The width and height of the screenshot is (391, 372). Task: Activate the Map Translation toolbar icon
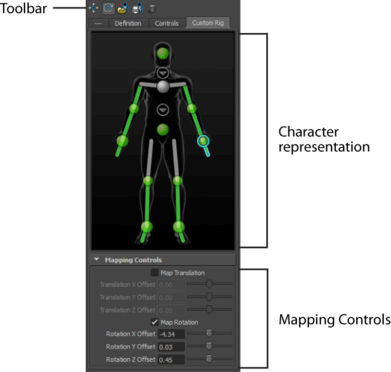[x=94, y=8]
